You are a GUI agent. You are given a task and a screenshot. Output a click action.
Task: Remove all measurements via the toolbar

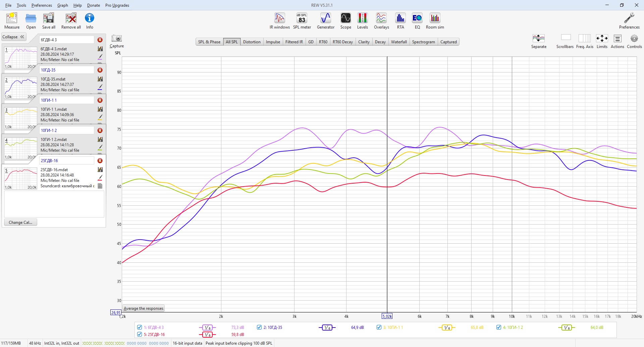point(71,21)
